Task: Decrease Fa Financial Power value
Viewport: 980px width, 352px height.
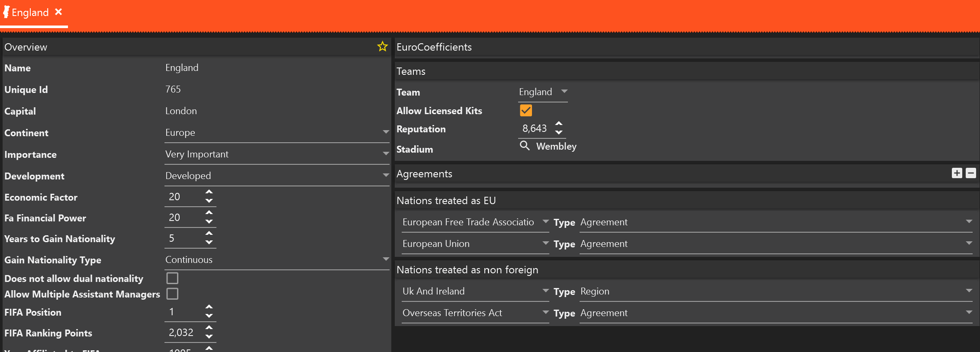Action: [x=209, y=221]
